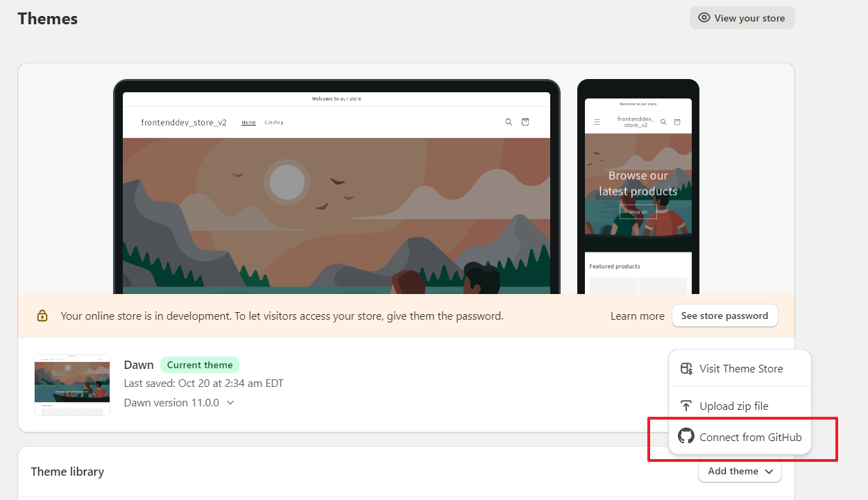
Task: Click the cart icon in the desktop theme preview
Action: click(x=525, y=121)
